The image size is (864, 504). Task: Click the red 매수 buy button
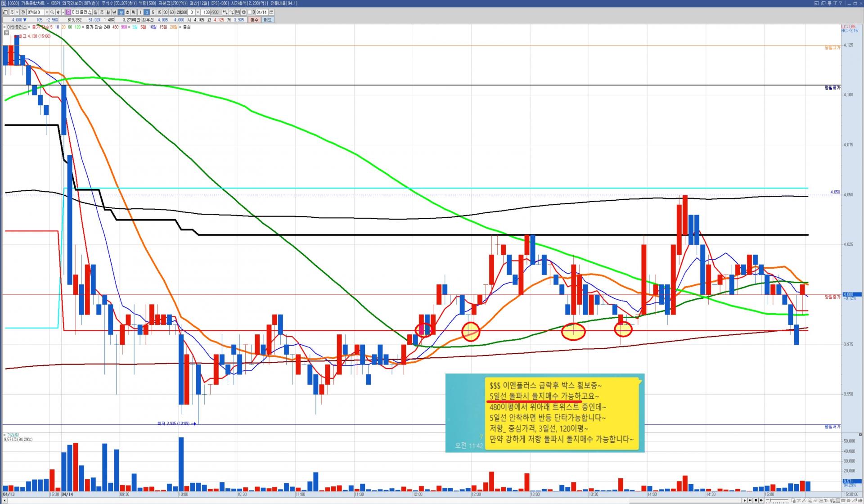[x=254, y=20]
